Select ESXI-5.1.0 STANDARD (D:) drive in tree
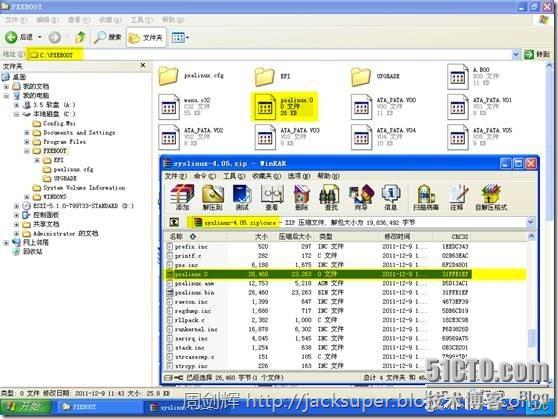The height and width of the screenshot is (419, 558). (83, 206)
